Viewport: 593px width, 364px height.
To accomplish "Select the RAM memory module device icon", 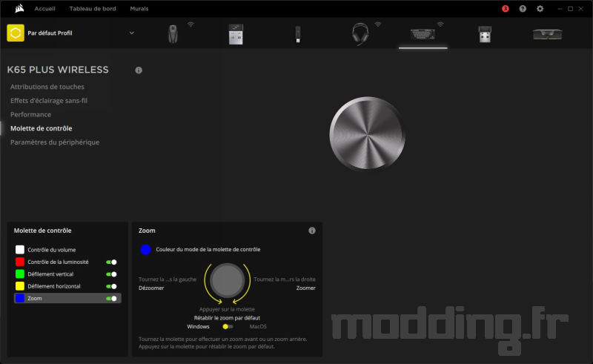I will 547,34.
